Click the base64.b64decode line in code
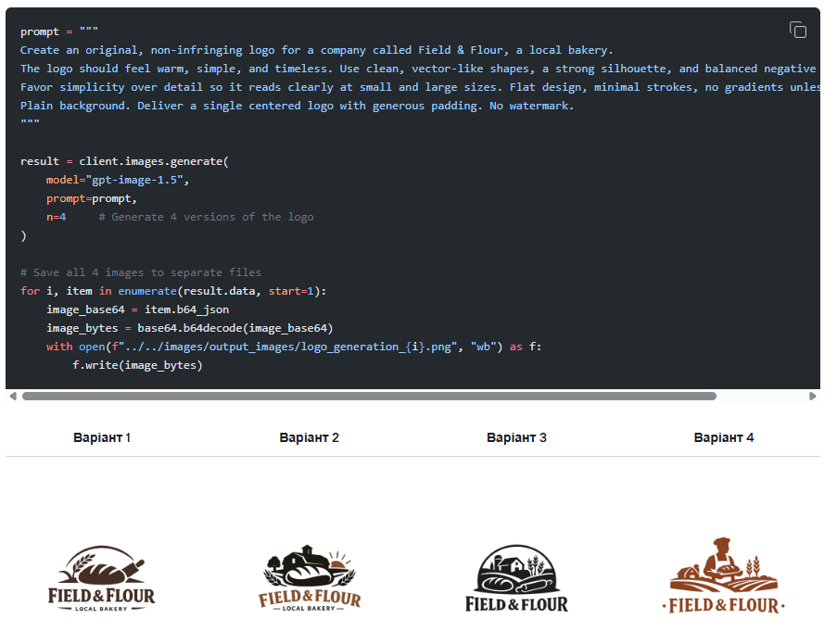This screenshot has width=837, height=644. [190, 328]
